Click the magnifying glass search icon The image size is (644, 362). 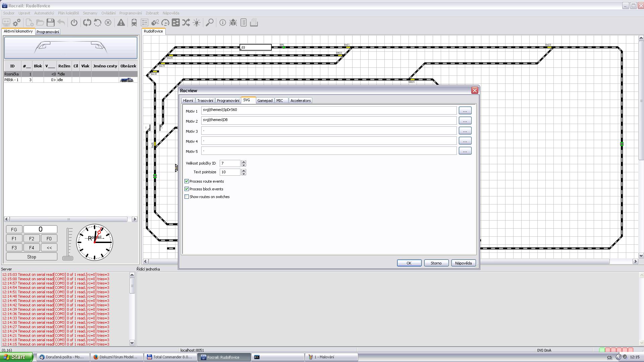(x=210, y=23)
